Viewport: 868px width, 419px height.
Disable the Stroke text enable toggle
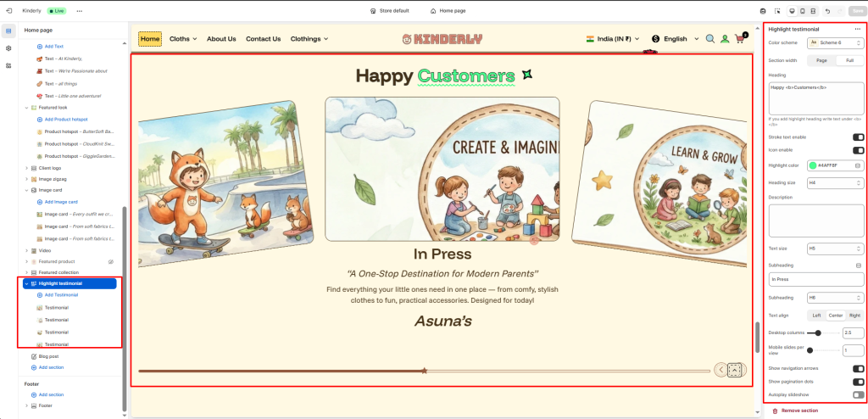click(858, 137)
